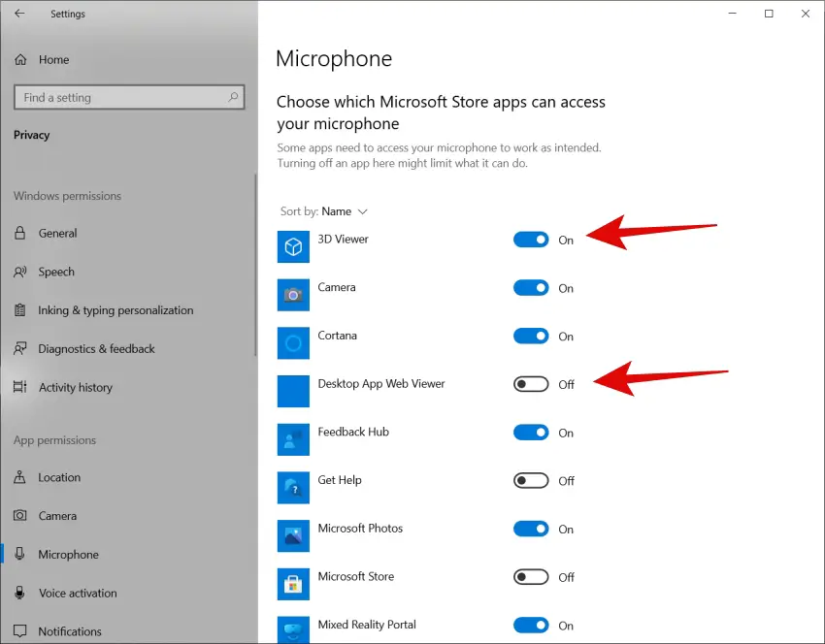This screenshot has width=825, height=644.
Task: Click the search magnifier icon
Action: pos(233,97)
